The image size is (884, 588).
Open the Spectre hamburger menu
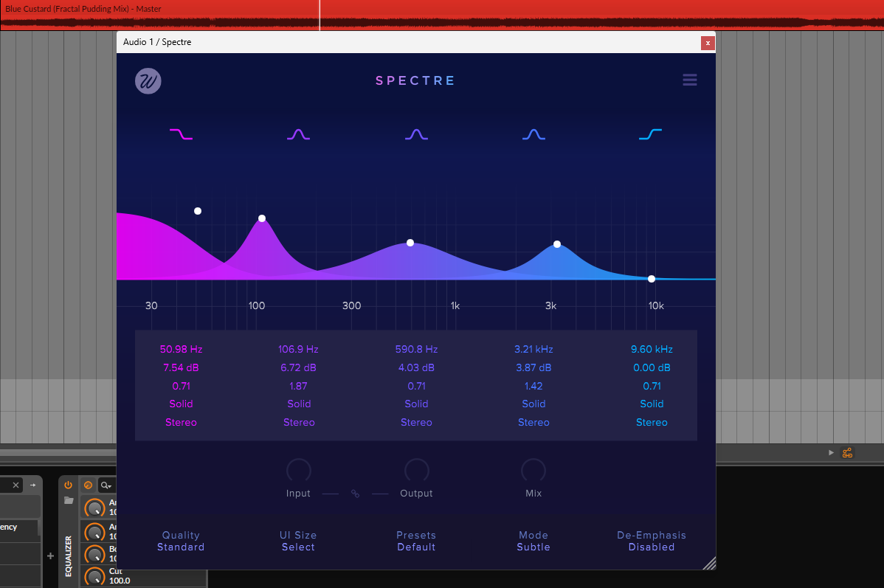689,80
